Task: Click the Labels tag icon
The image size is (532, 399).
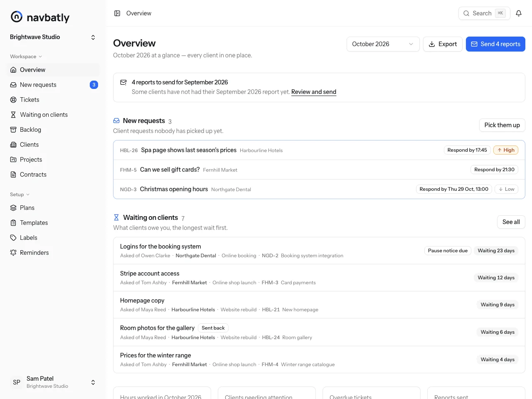Action: (x=13, y=238)
